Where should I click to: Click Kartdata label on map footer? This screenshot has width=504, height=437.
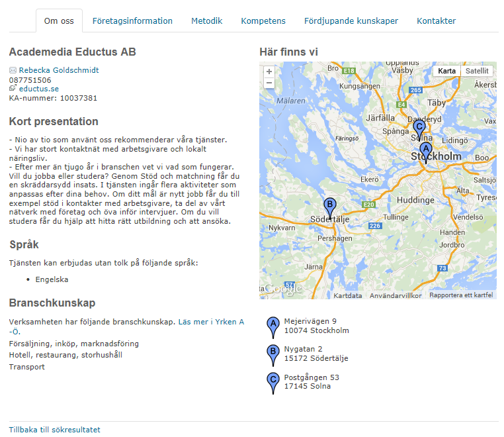click(347, 295)
